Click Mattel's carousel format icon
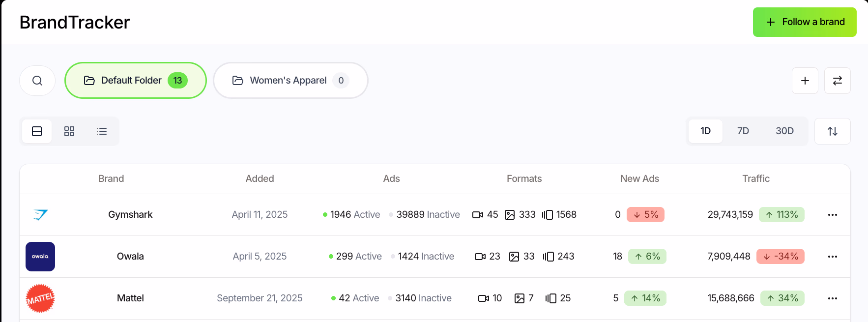The width and height of the screenshot is (868, 322). (x=551, y=298)
